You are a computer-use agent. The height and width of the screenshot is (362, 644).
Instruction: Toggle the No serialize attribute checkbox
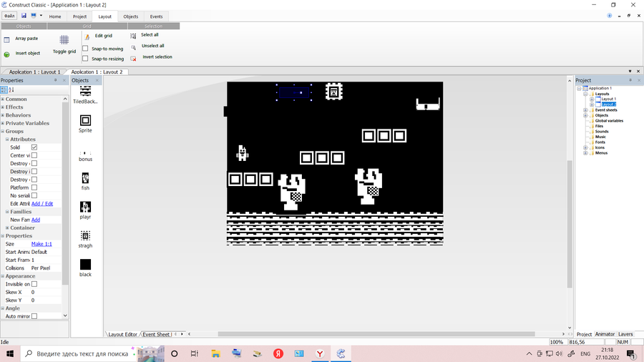(x=34, y=195)
